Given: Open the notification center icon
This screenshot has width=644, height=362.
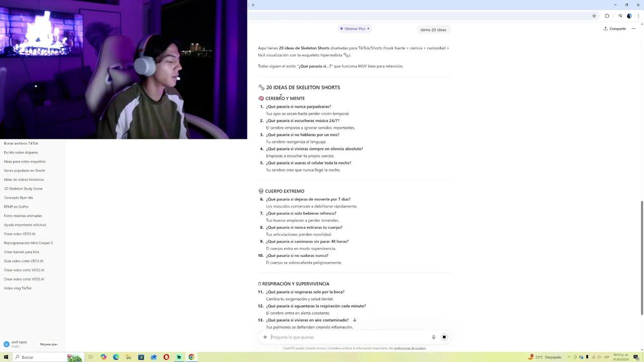Looking at the screenshot, I should (635, 357).
